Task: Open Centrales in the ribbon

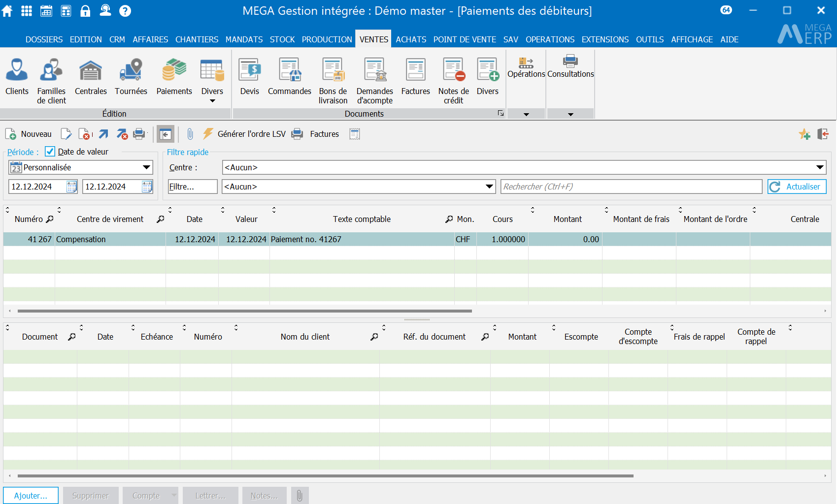Action: [x=91, y=77]
